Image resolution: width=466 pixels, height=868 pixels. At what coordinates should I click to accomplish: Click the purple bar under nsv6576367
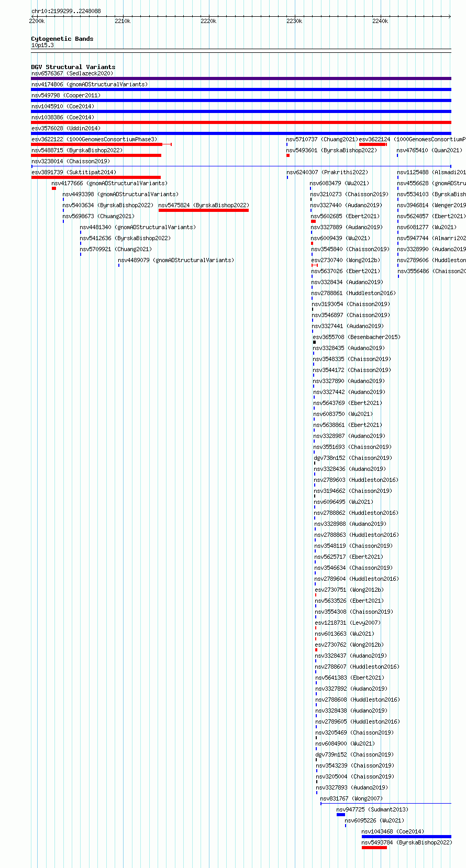(x=241, y=78)
